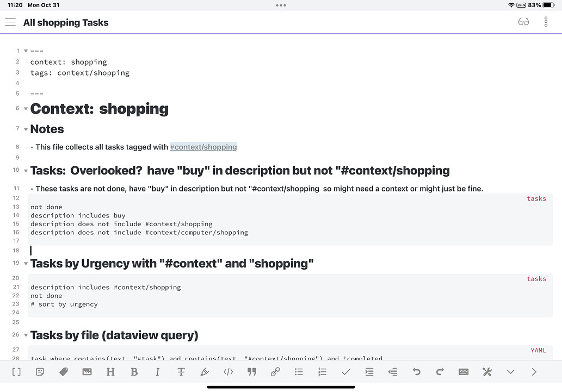Apply highlight with highlighter icon

coord(205,372)
